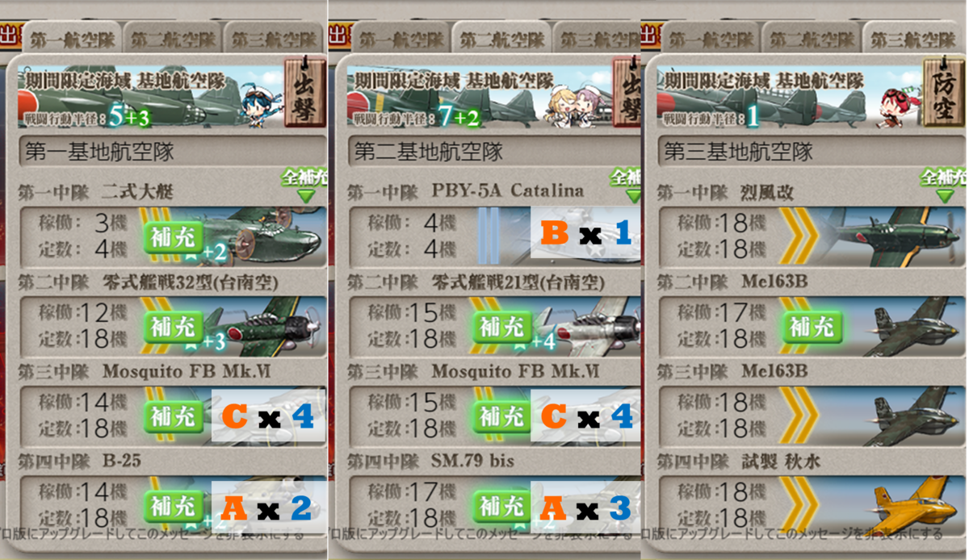The height and width of the screenshot is (560, 969).
Task: Click 全補充 green arrow for 第一基地航空隊
Action: click(x=304, y=186)
